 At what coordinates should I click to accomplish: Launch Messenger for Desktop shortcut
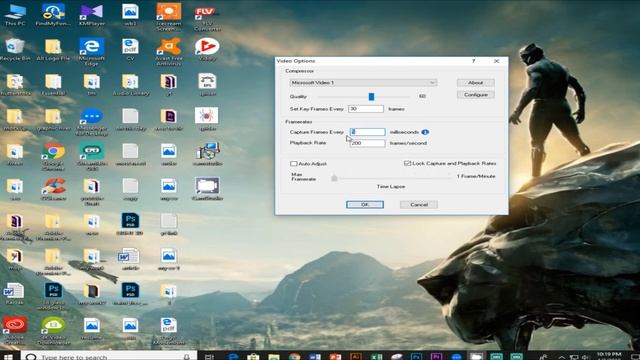tap(91, 122)
